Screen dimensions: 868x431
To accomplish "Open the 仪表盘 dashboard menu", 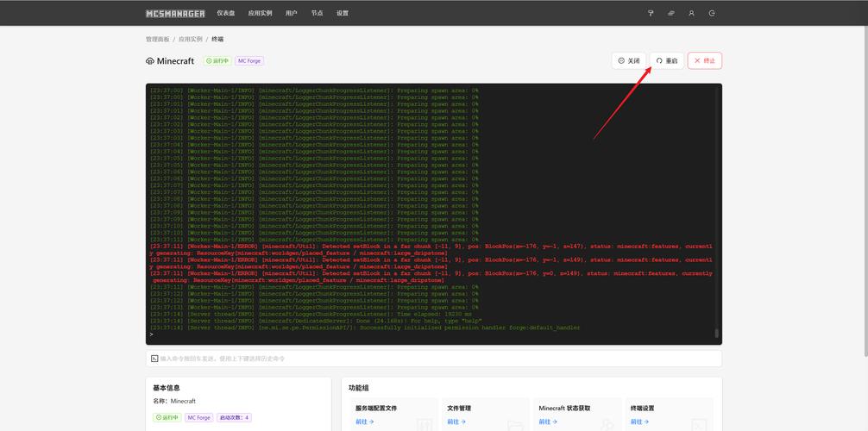I will 225,14.
